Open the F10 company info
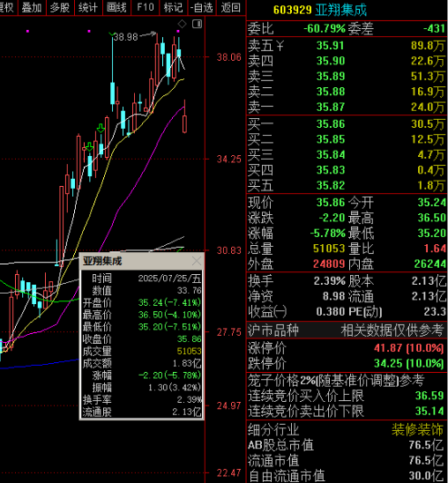The height and width of the screenshot is (483, 448). [146, 7]
